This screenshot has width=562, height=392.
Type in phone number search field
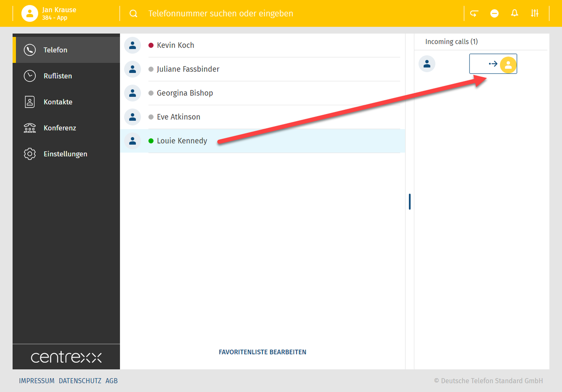point(221,13)
